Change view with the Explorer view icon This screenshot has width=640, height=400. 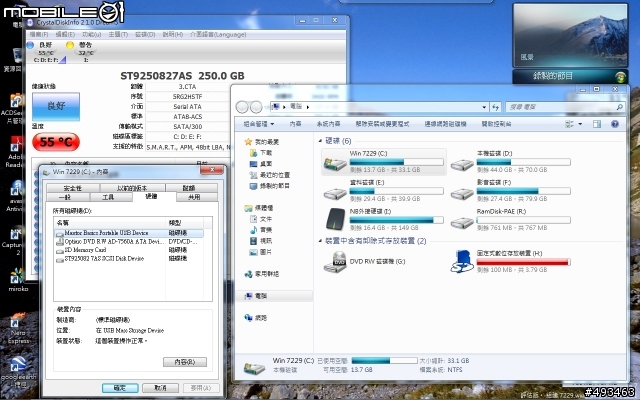click(x=569, y=124)
